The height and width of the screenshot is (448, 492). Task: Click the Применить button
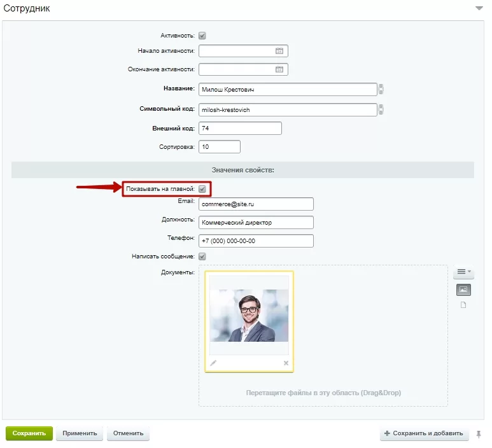[x=80, y=433]
